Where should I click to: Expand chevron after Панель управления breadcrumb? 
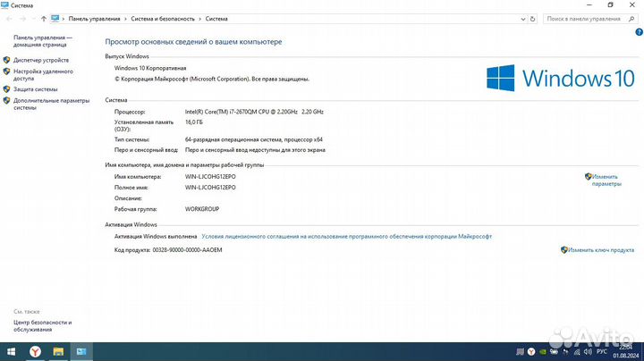126,19
